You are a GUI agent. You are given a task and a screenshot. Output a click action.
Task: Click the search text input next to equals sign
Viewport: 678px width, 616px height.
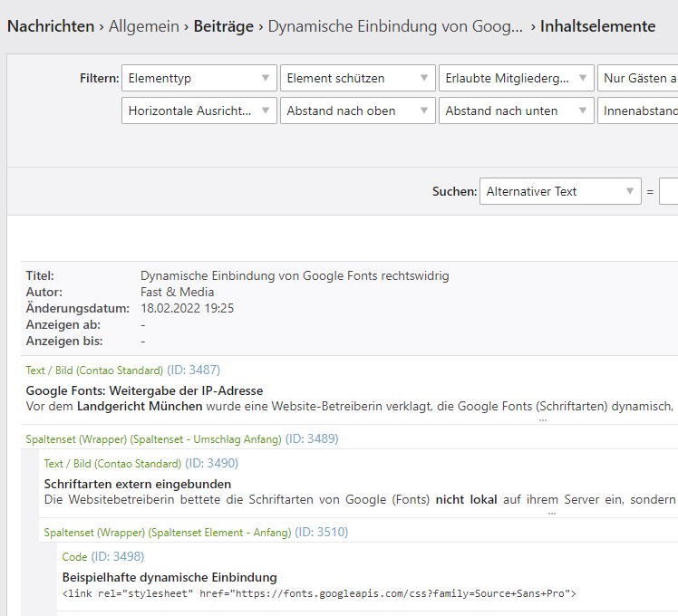[669, 191]
